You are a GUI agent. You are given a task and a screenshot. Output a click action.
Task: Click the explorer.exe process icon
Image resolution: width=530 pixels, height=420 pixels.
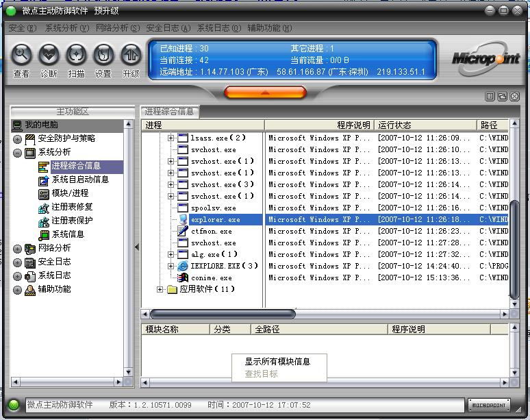point(183,219)
